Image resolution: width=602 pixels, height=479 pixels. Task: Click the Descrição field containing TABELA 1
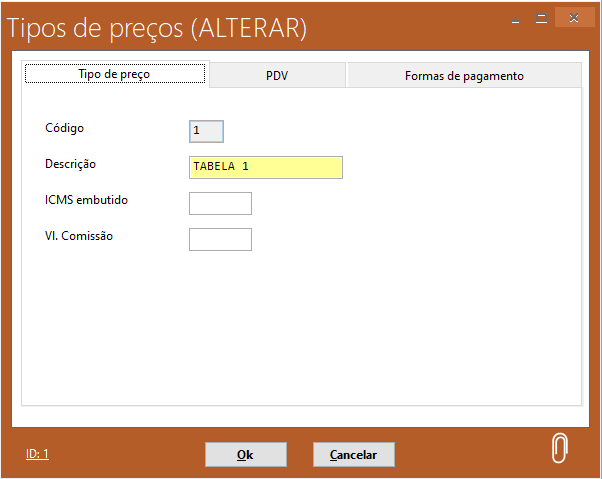(265, 167)
